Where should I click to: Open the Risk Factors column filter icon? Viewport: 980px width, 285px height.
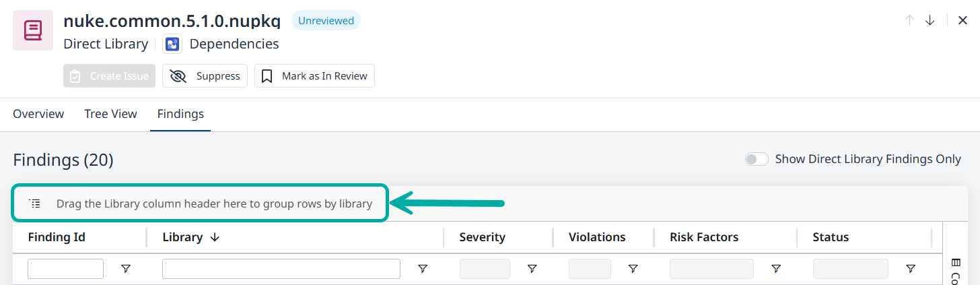pos(775,269)
